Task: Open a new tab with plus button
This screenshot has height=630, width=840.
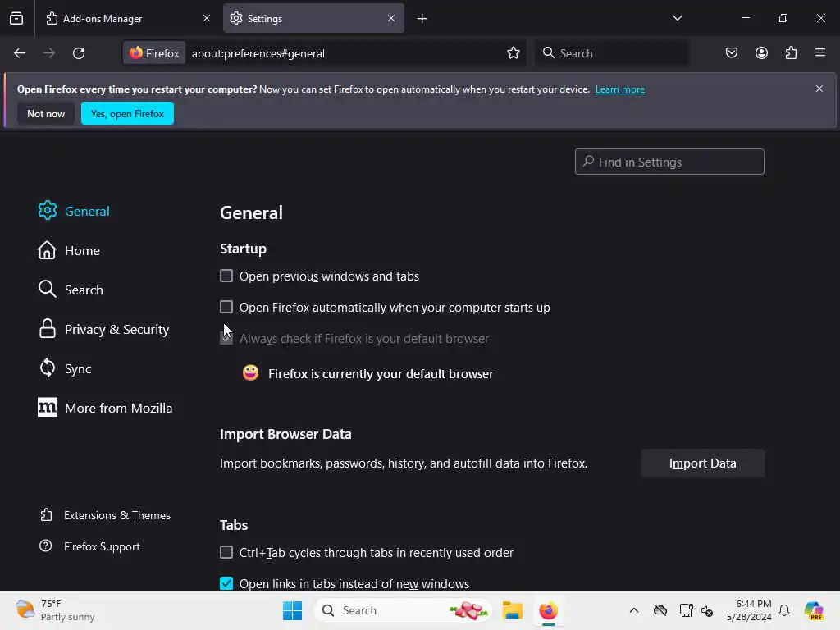Action: coord(422,19)
